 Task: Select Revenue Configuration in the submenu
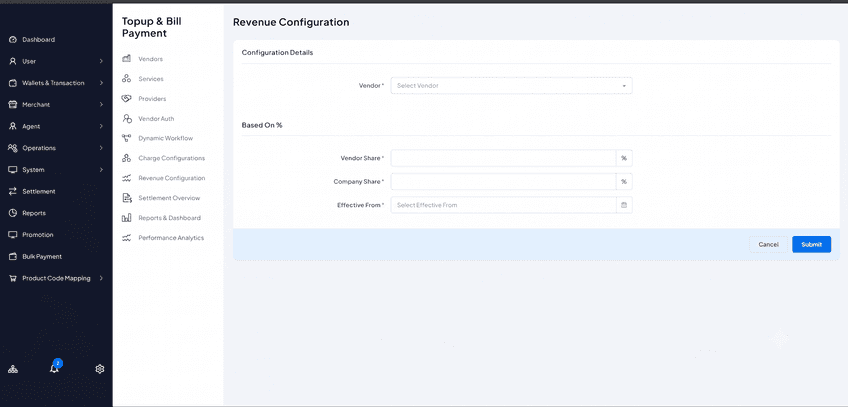171,178
